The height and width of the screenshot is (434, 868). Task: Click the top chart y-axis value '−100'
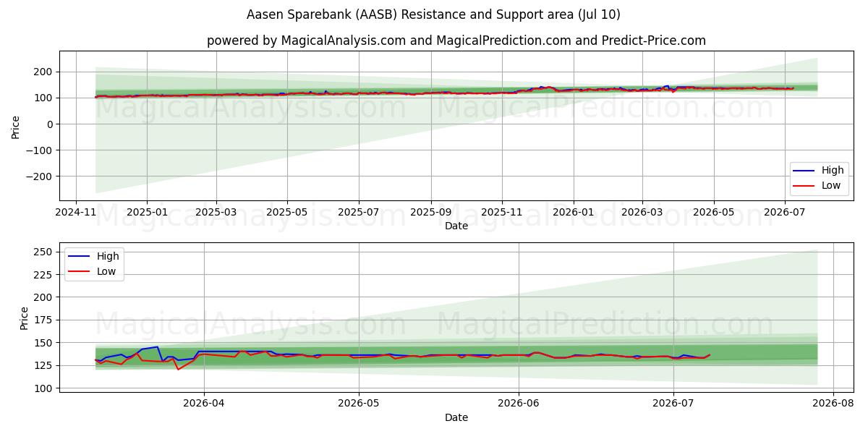[39, 150]
